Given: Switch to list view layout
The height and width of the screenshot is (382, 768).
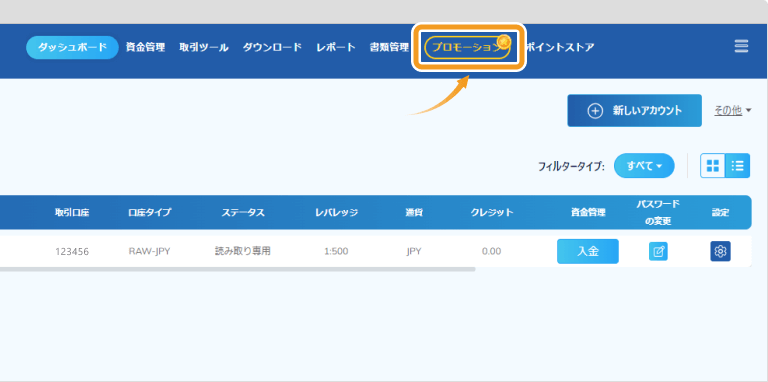Looking at the screenshot, I should pos(737,166).
